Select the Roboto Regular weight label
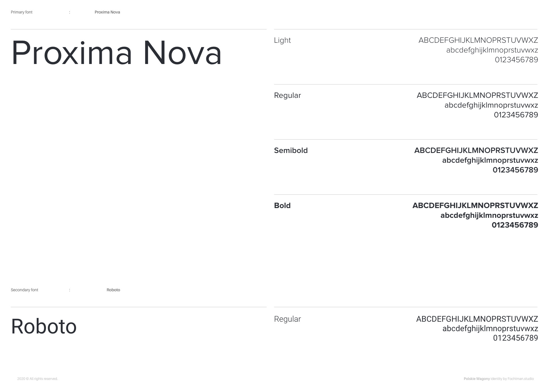 click(287, 319)
